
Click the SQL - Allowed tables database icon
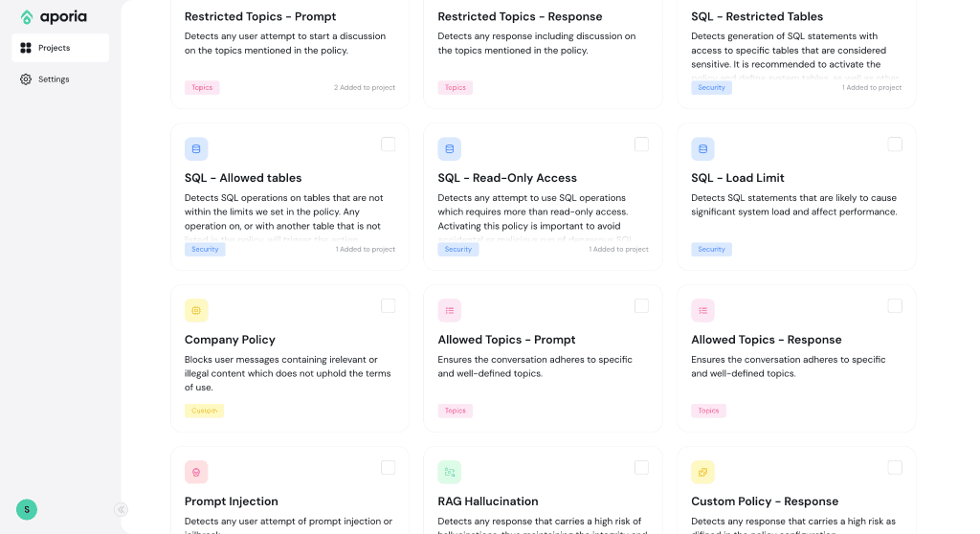tap(196, 149)
